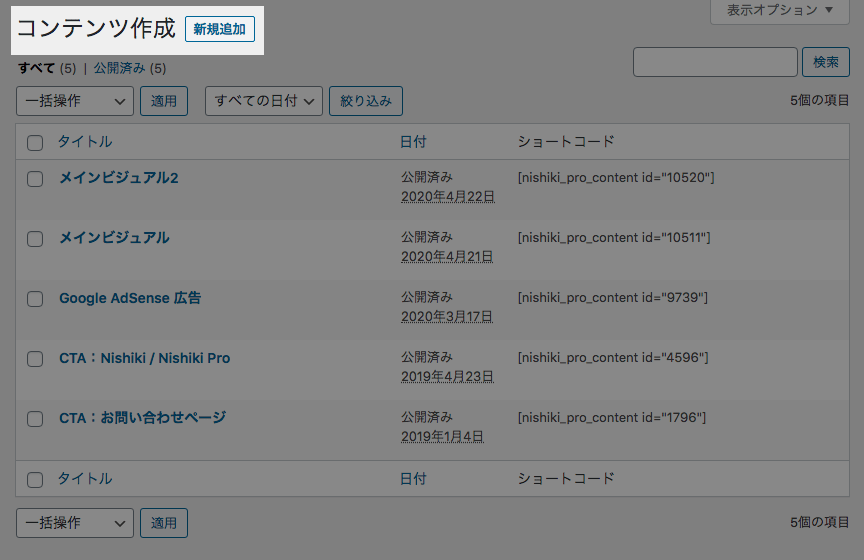Click the search input field
The width and height of the screenshot is (864, 560).
click(x=715, y=62)
